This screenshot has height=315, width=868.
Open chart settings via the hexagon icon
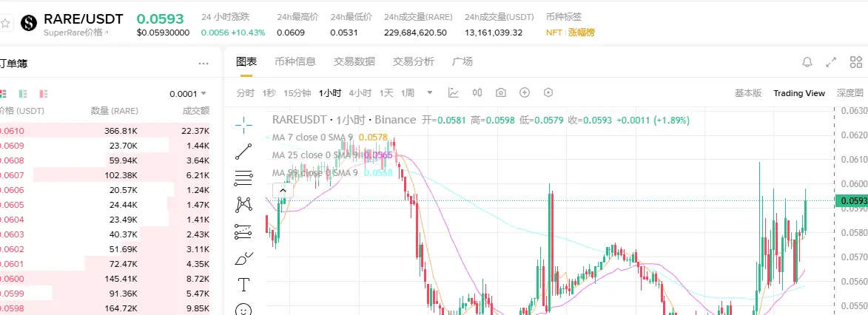tap(548, 92)
